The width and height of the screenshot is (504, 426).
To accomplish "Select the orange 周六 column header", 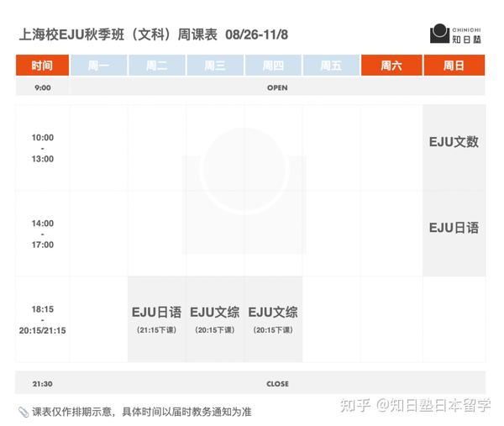I will pyautogui.click(x=391, y=66).
